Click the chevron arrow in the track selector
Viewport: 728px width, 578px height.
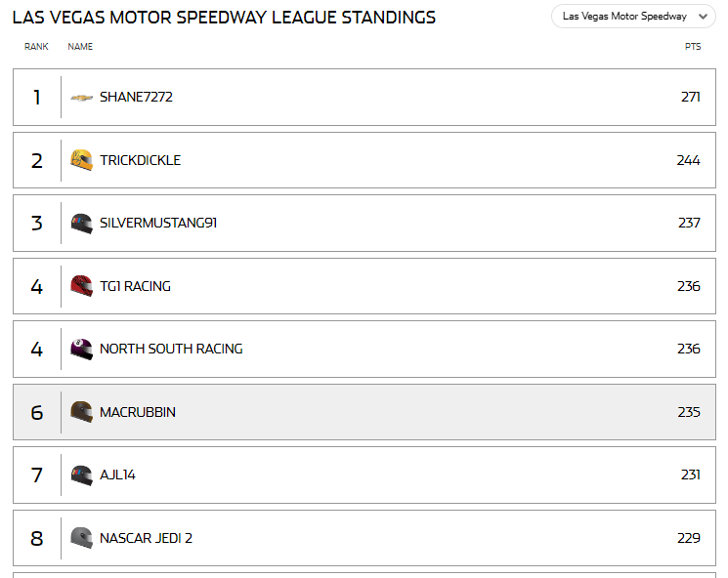pyautogui.click(x=703, y=17)
